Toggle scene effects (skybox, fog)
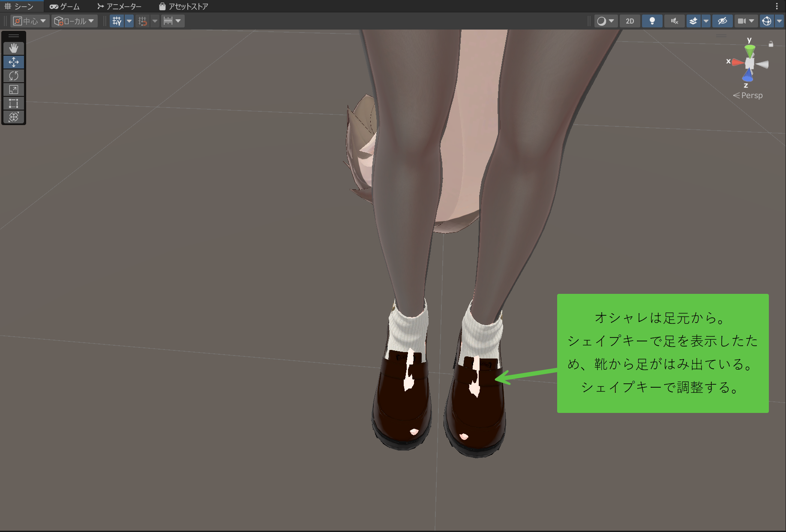 coord(693,21)
